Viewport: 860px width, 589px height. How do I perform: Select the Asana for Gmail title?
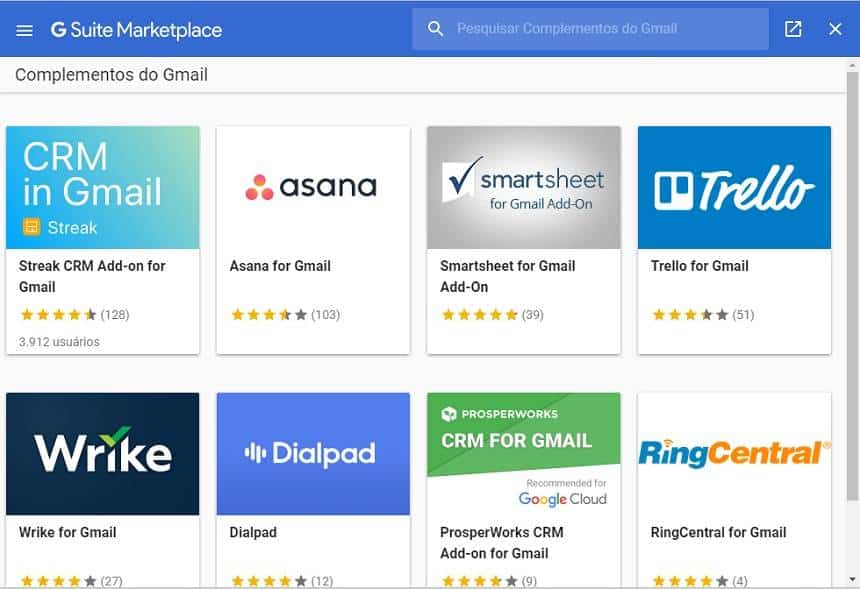click(280, 266)
